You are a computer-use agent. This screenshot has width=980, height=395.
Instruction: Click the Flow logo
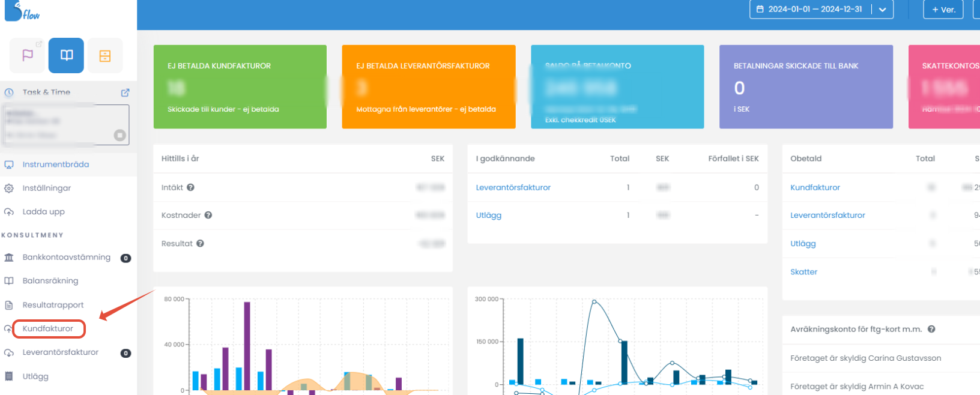[x=22, y=11]
